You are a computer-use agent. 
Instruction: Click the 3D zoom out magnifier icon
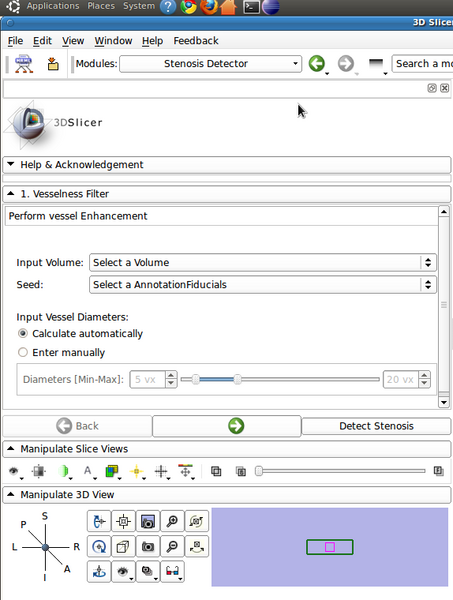point(172,547)
